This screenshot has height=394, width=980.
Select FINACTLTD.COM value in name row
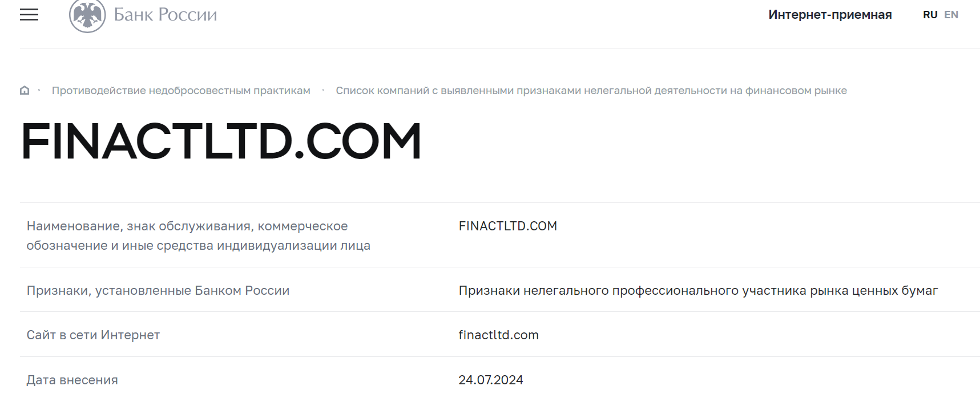click(508, 226)
